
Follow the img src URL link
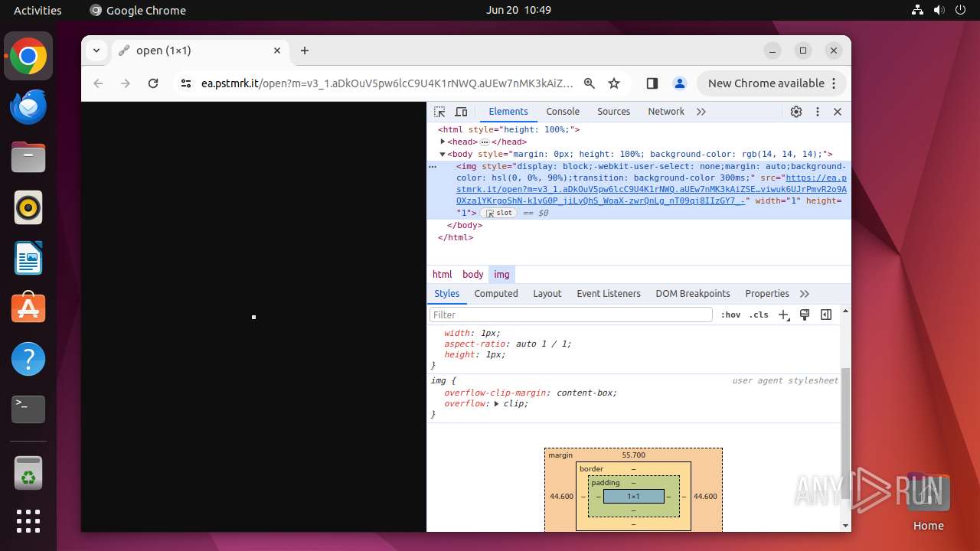[651, 189]
